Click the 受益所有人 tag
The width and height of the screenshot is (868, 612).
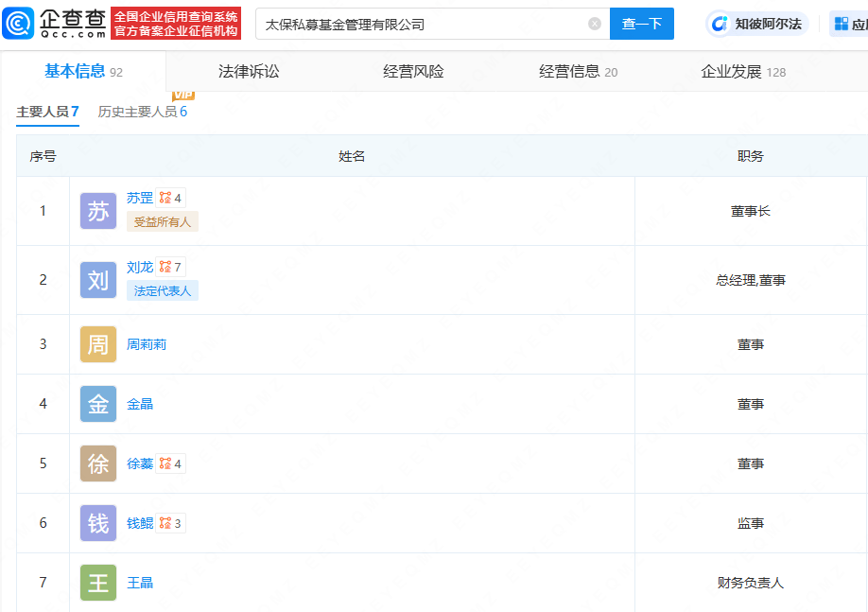click(x=163, y=221)
